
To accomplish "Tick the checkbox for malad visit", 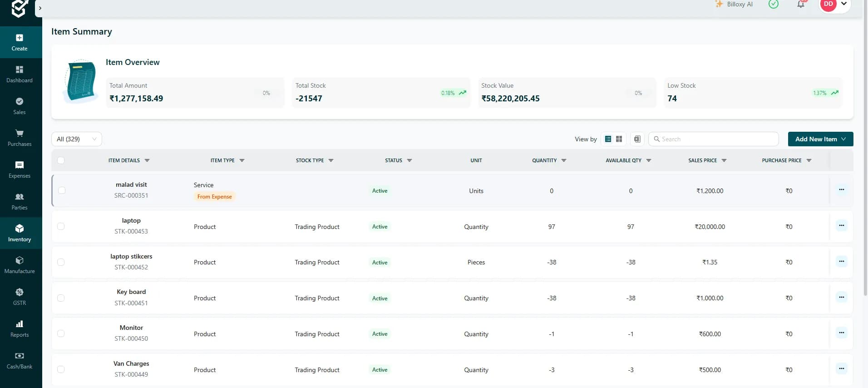I will (62, 190).
